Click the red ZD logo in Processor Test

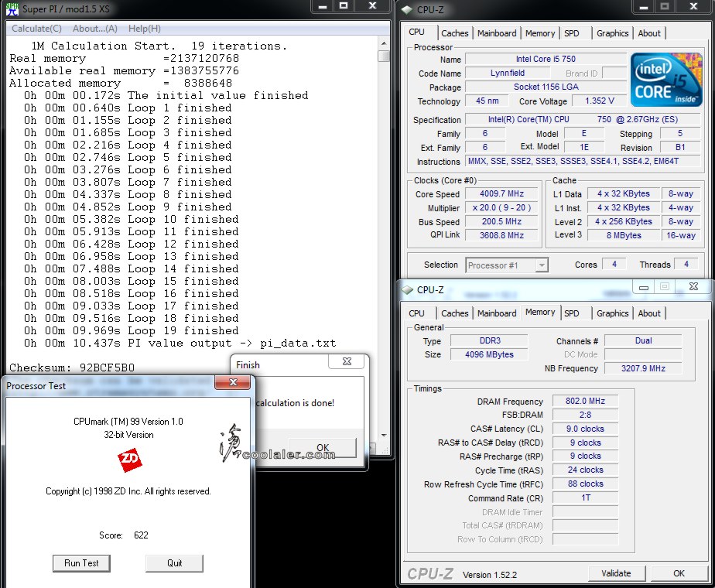129,460
